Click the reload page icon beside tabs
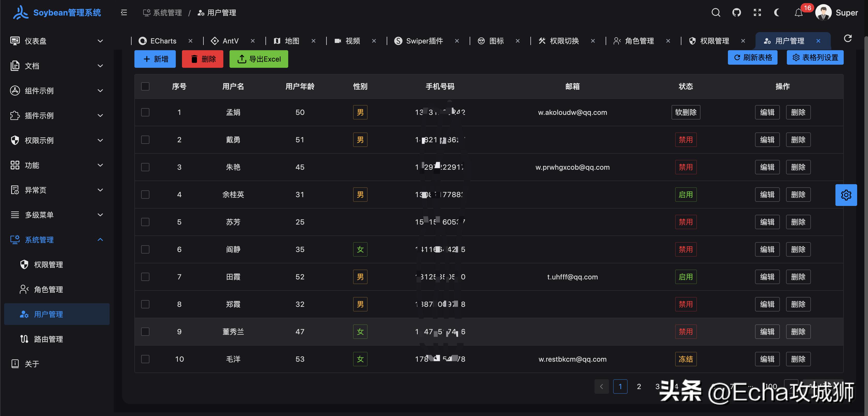Viewport: 868px width, 416px height. (x=848, y=39)
